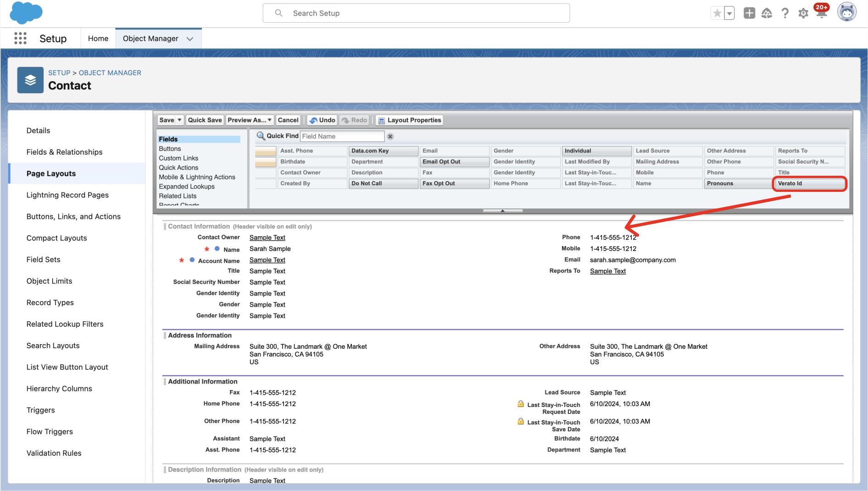Click the lock icon beside Request Date
The height and width of the screenshot is (491, 868).
[520, 404]
